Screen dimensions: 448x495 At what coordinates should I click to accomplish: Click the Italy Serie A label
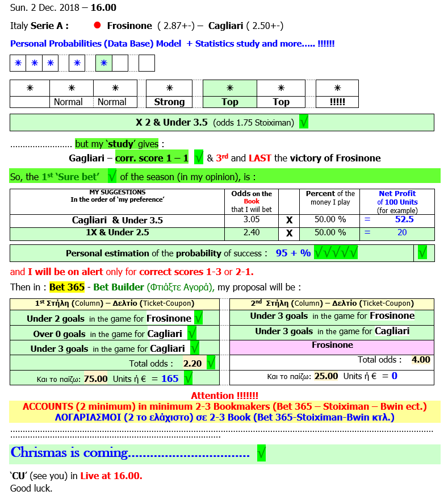[x=39, y=26]
